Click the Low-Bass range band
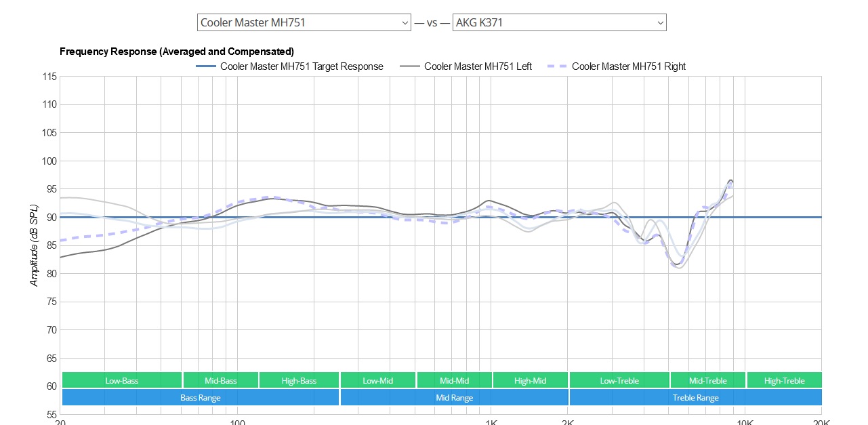 122,380
